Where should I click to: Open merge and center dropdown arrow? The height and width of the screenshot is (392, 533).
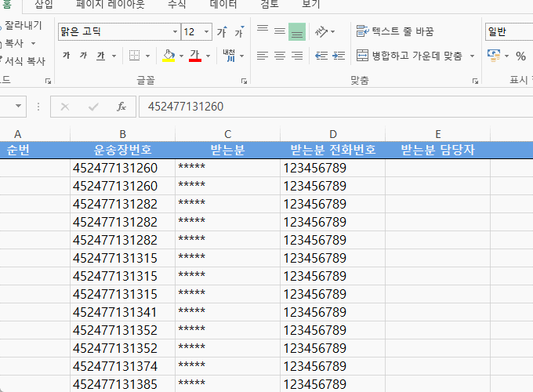472,56
